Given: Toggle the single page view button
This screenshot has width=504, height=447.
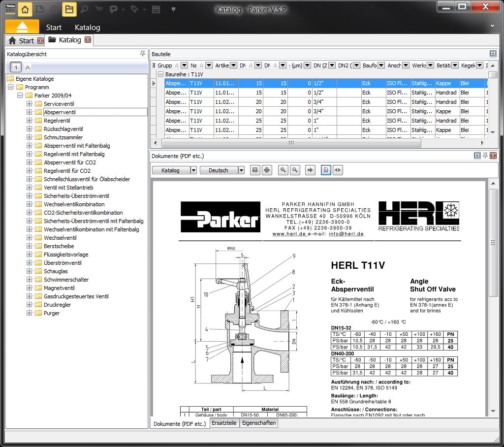Looking at the screenshot, I should (325, 170).
